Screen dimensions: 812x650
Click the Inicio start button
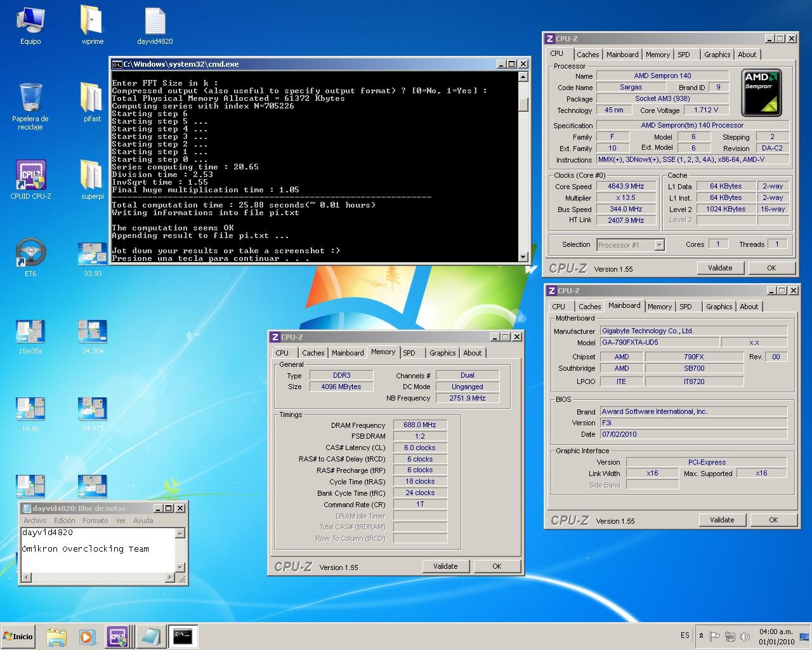click(x=18, y=636)
